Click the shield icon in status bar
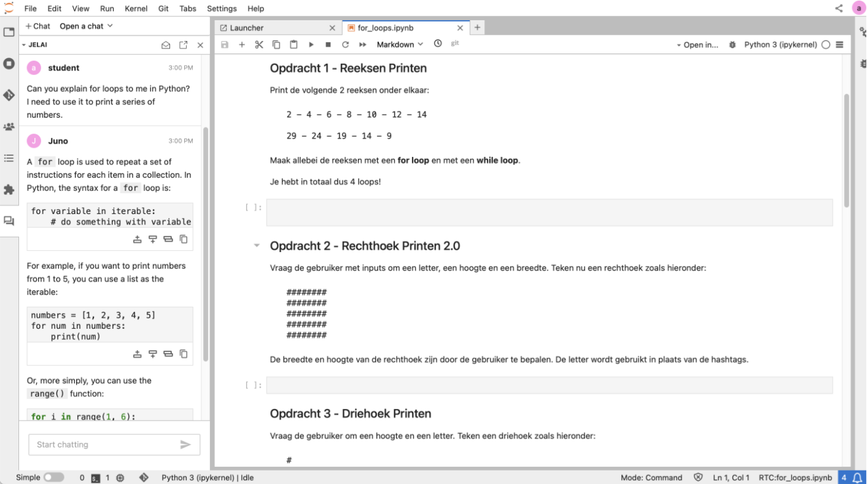This screenshot has height=484, width=868. pos(698,478)
